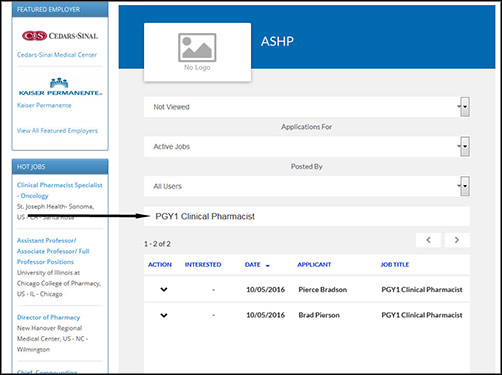The width and height of the screenshot is (502, 375).
Task: Open the Kaiser Permanente logo image
Action: coord(60,87)
